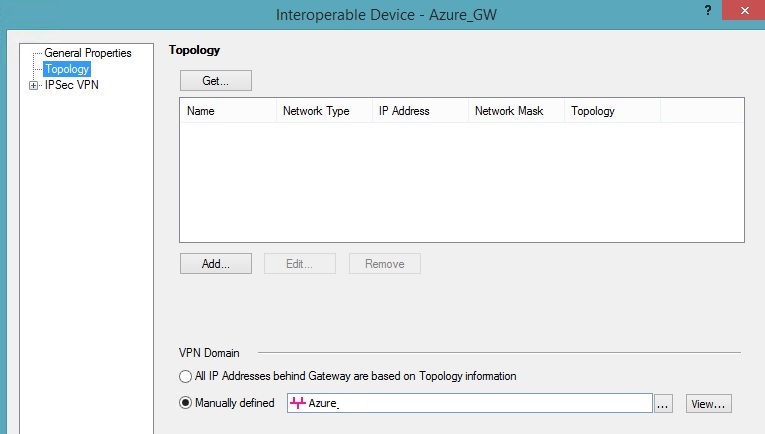Click the Remove button
This screenshot has height=434, width=765.
coord(384,264)
